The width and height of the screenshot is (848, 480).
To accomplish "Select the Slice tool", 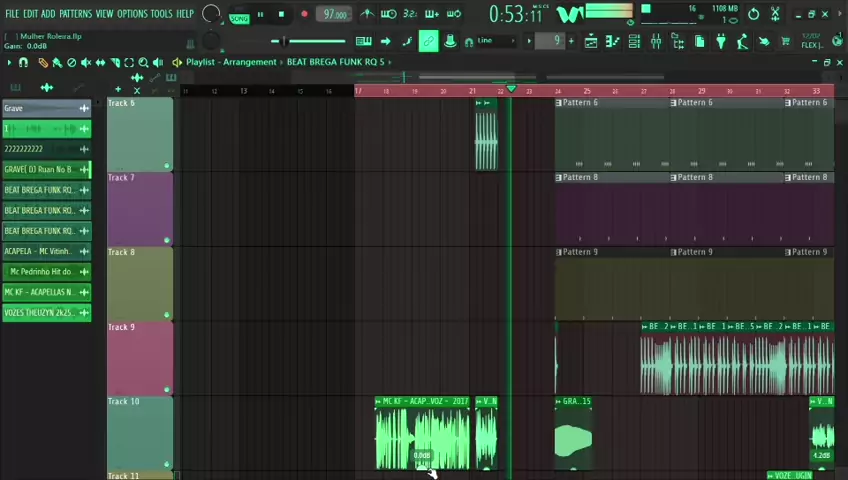I will [115, 63].
